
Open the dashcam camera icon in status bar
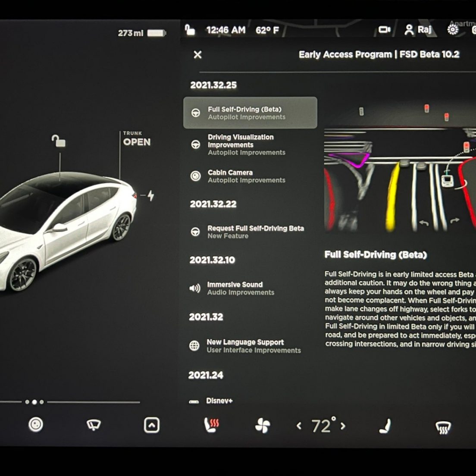pos(384,29)
